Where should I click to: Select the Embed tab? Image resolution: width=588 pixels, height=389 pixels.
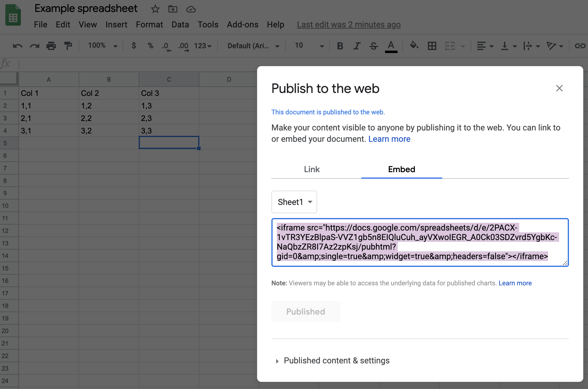[x=401, y=169]
